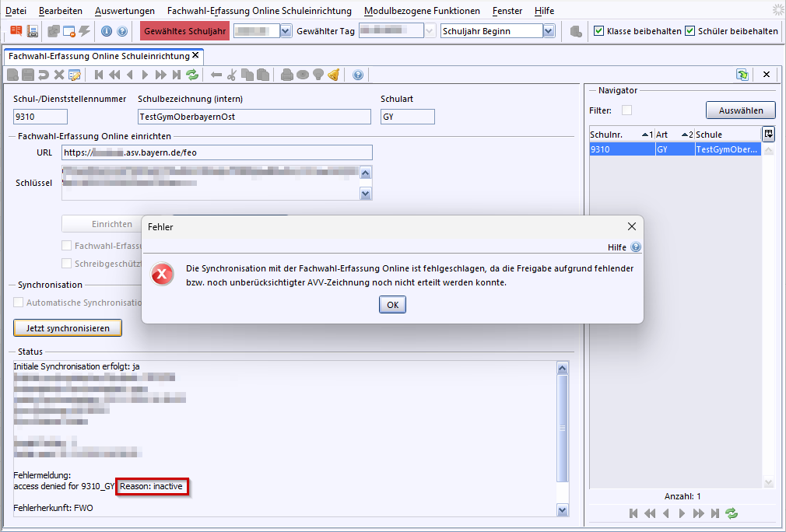786x532 pixels.
Task: Open Modulbezogene Funktionen menu
Action: point(422,11)
